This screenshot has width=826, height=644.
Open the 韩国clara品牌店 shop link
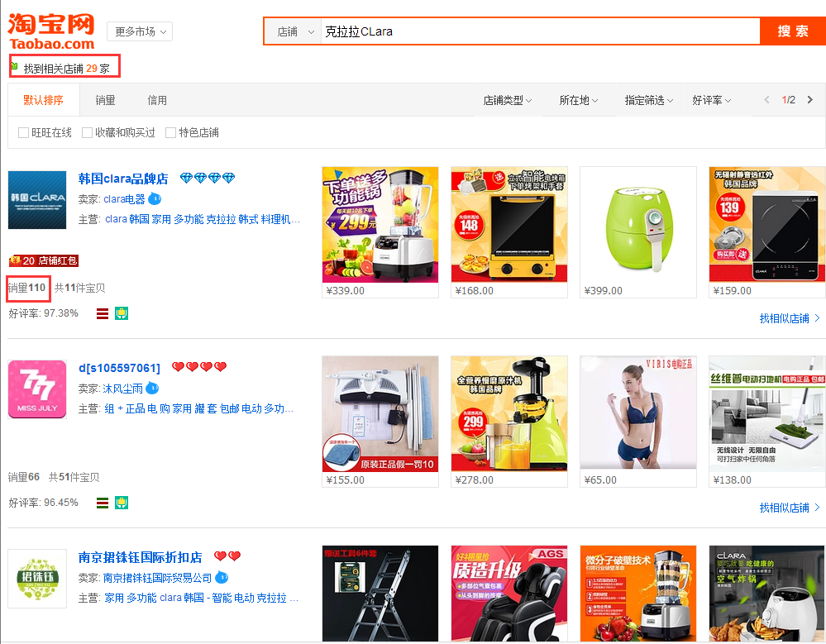123,179
